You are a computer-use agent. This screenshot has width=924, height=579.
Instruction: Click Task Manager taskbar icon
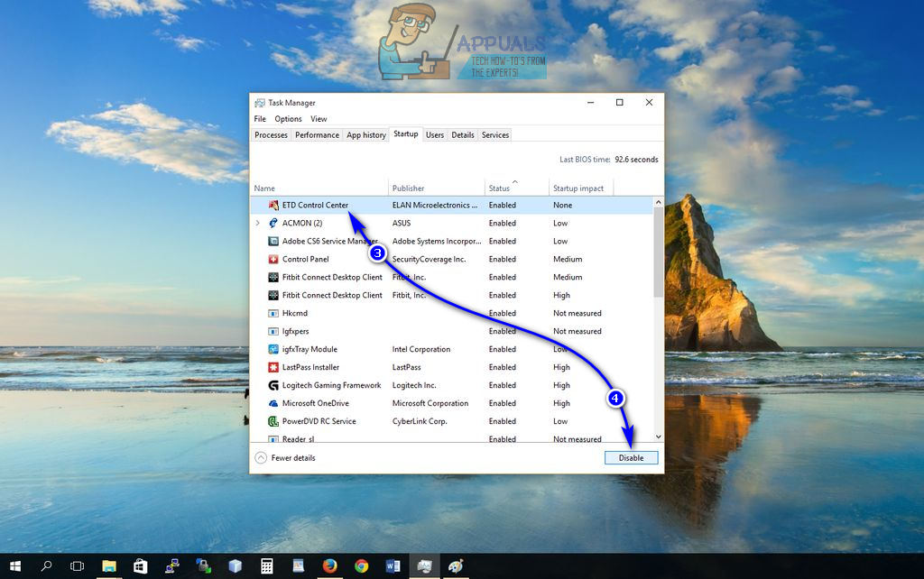tap(424, 566)
